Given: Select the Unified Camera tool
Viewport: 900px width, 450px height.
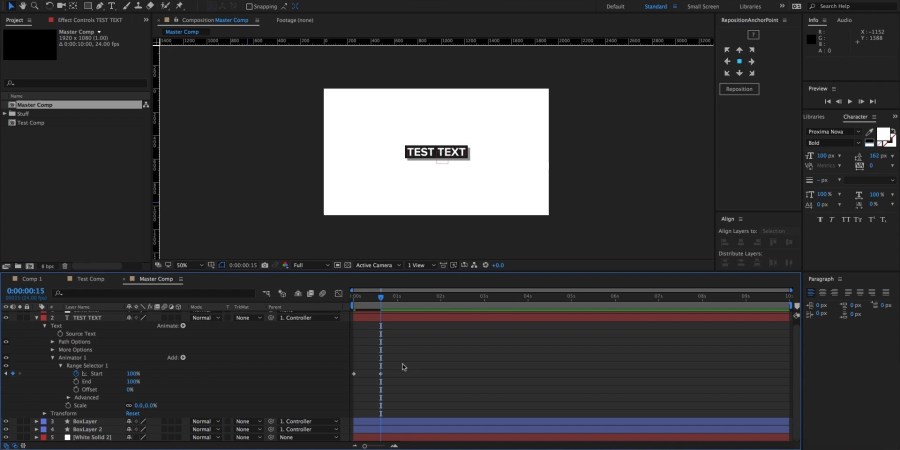Looking at the screenshot, I should 61,6.
